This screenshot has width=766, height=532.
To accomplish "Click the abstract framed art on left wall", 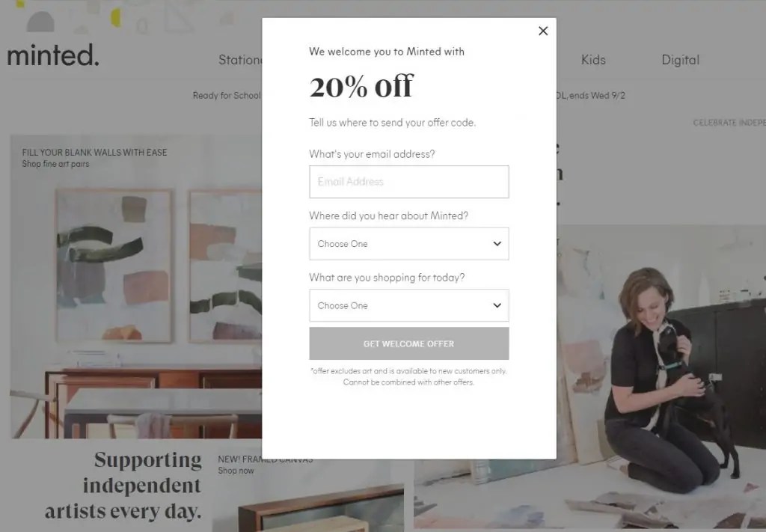I will click(x=114, y=266).
